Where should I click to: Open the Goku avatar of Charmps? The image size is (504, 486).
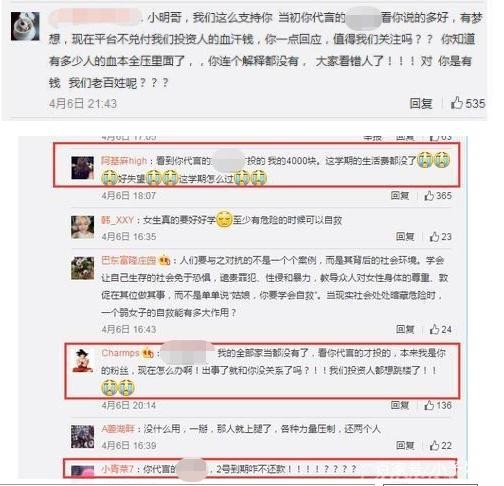click(x=82, y=360)
